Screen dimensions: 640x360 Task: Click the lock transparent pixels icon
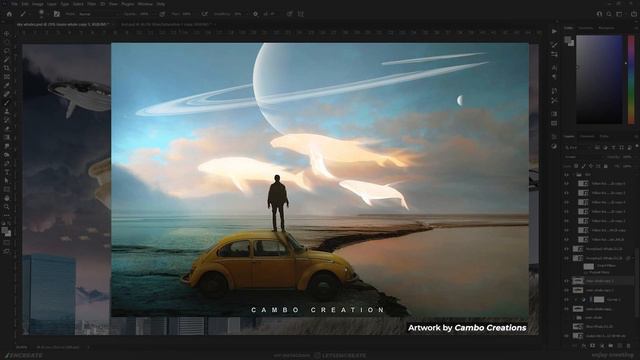(576, 166)
